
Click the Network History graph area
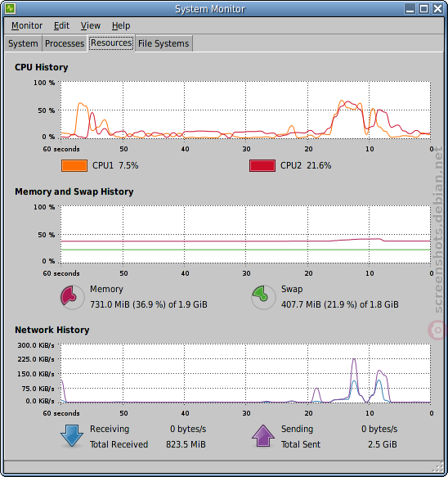(x=245, y=374)
